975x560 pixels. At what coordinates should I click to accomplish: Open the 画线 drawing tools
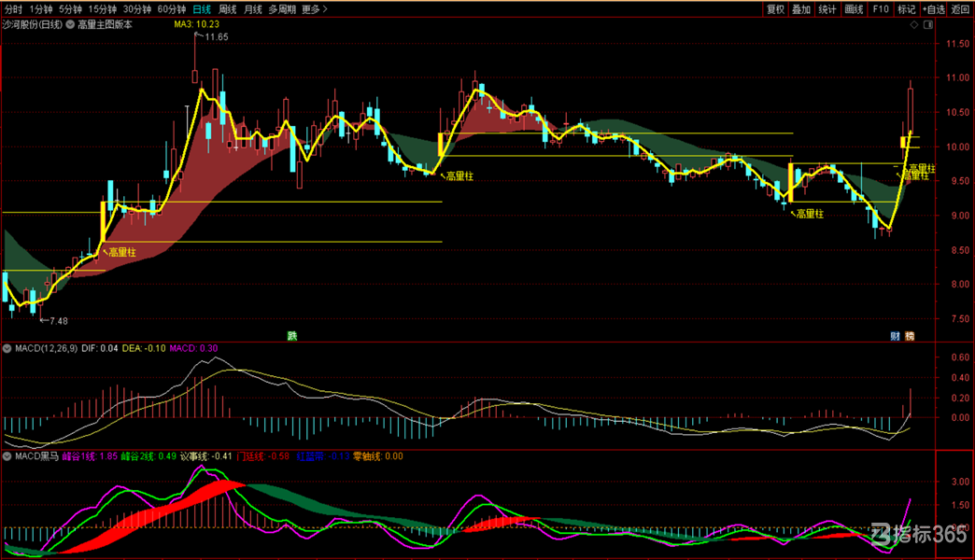854,9
